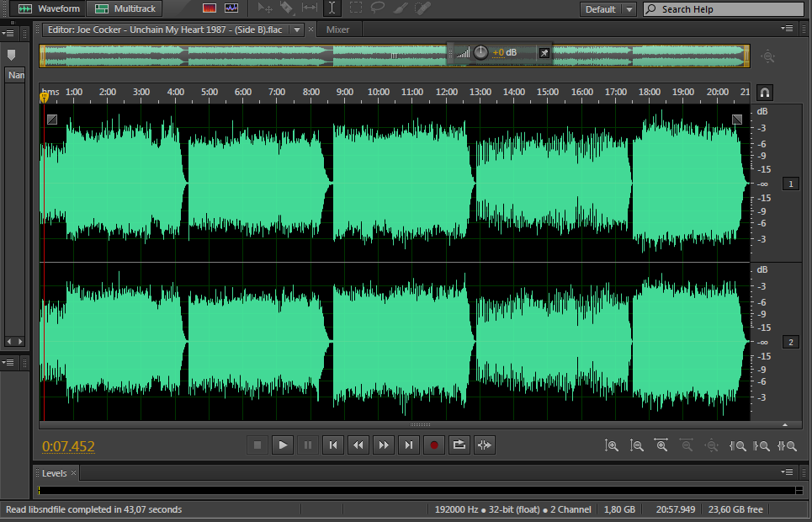Click the 192000 Hz 32-bit status text
Image resolution: width=812 pixels, height=522 pixels.
click(512, 509)
